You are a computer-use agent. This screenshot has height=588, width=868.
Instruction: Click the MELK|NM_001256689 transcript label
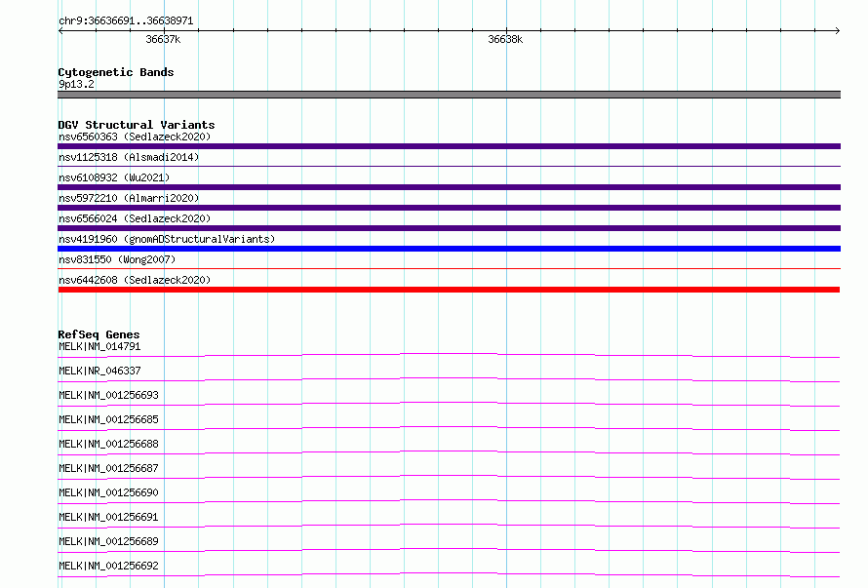click(x=108, y=541)
